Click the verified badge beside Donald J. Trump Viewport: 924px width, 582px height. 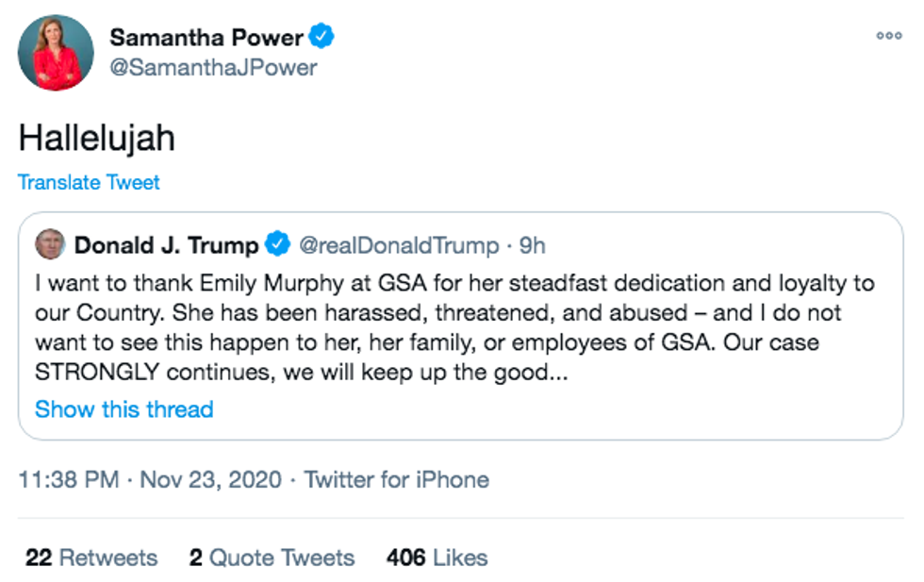tap(277, 245)
